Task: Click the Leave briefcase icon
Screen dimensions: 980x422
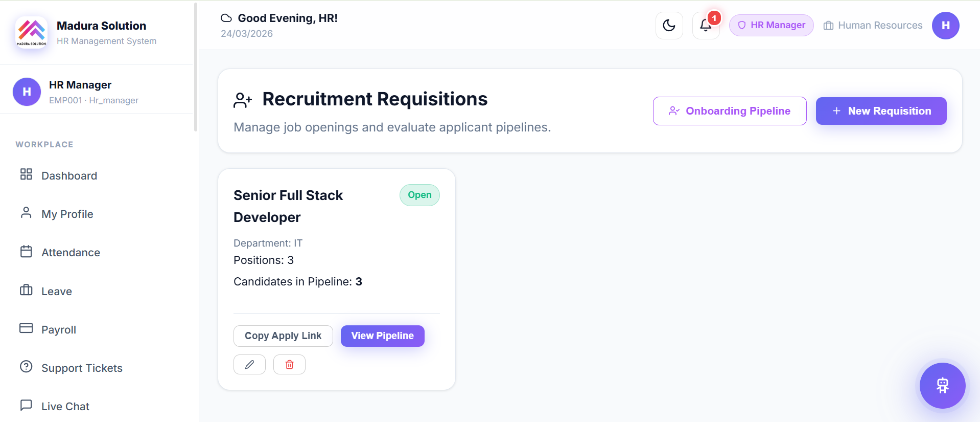Action: [x=26, y=291]
